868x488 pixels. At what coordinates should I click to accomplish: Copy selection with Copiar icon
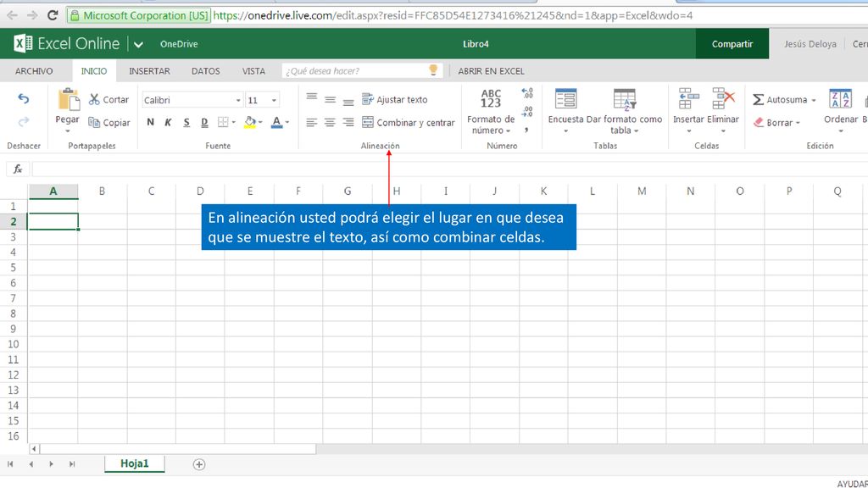click(109, 122)
